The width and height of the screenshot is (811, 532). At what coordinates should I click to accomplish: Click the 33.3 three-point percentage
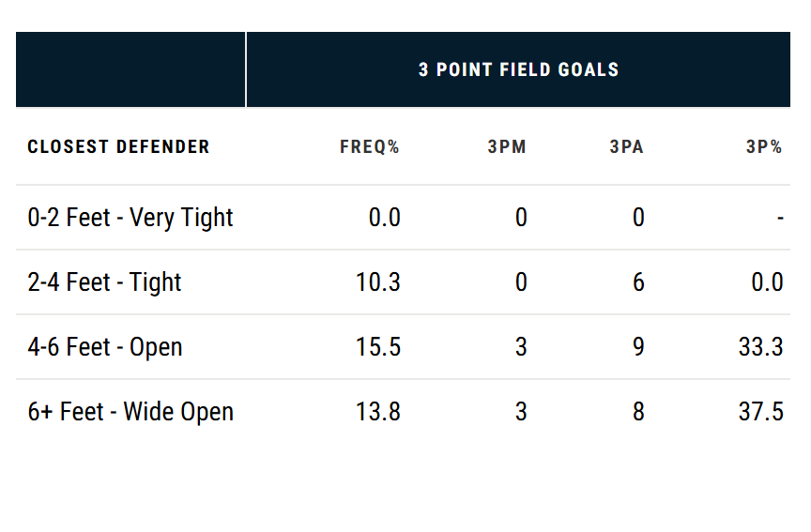tap(760, 347)
